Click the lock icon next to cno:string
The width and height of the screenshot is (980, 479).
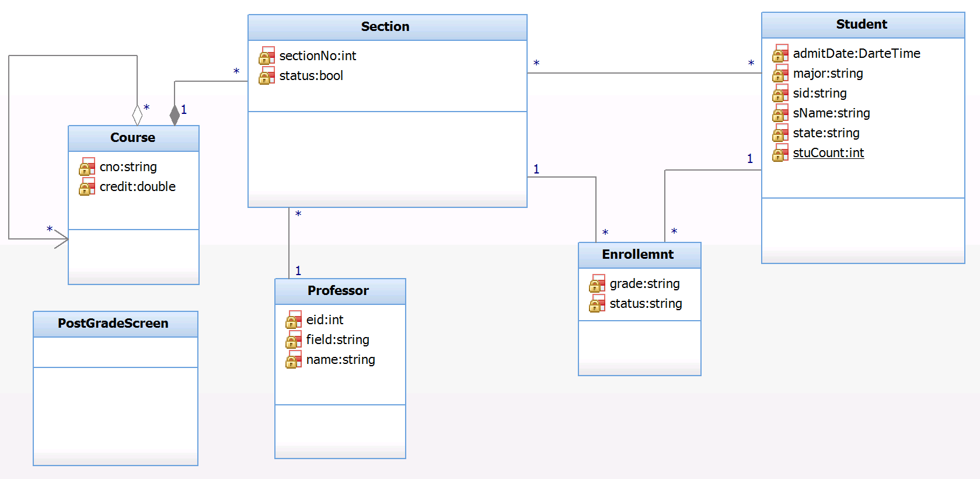pos(87,167)
